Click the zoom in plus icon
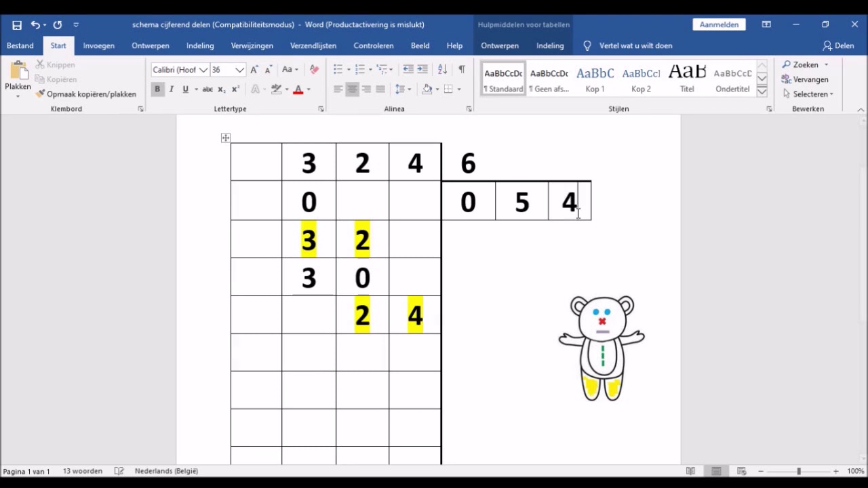This screenshot has width=868, height=488. tap(836, 471)
